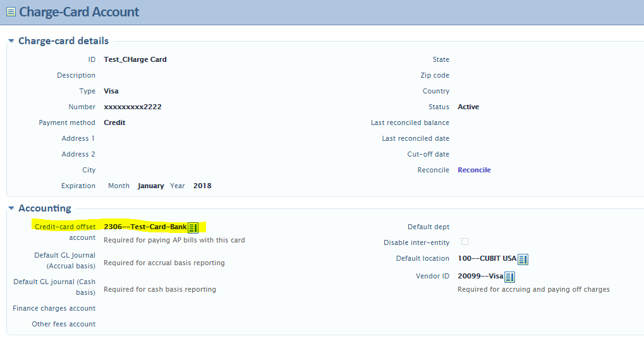This screenshot has height=358, width=644.
Task: Click the Reconcile link
Action: point(474,170)
